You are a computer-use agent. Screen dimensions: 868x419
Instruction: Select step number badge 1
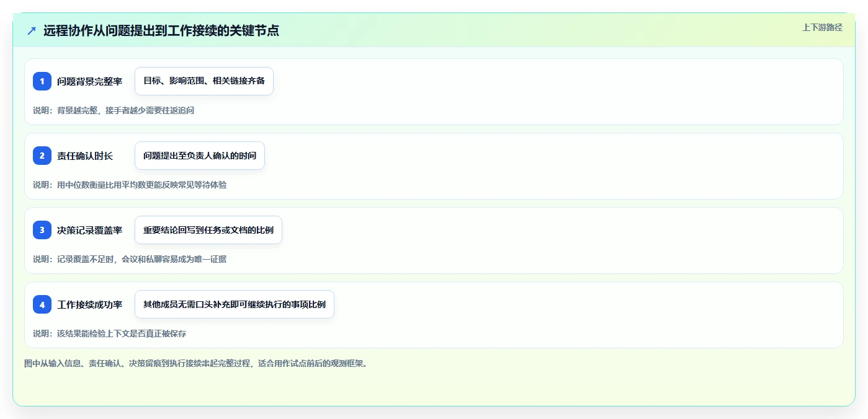42,81
